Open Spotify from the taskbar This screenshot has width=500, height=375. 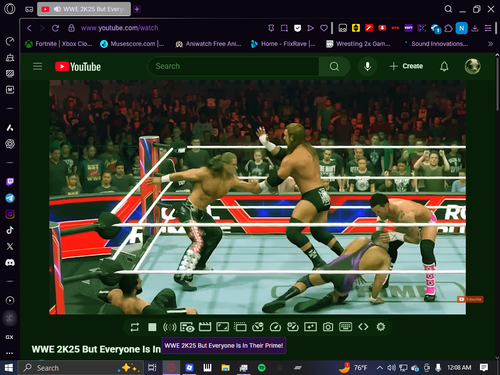[262, 368]
